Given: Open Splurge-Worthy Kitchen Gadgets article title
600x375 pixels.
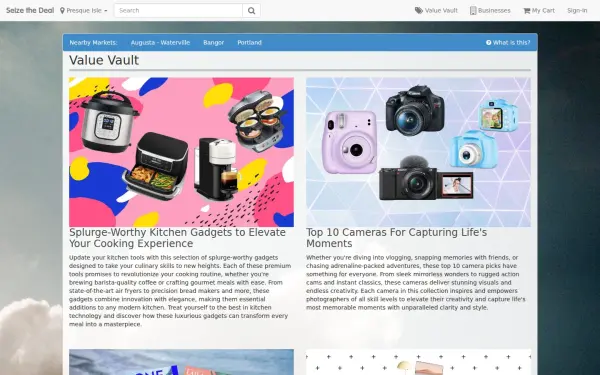Looking at the screenshot, I should click(178, 238).
